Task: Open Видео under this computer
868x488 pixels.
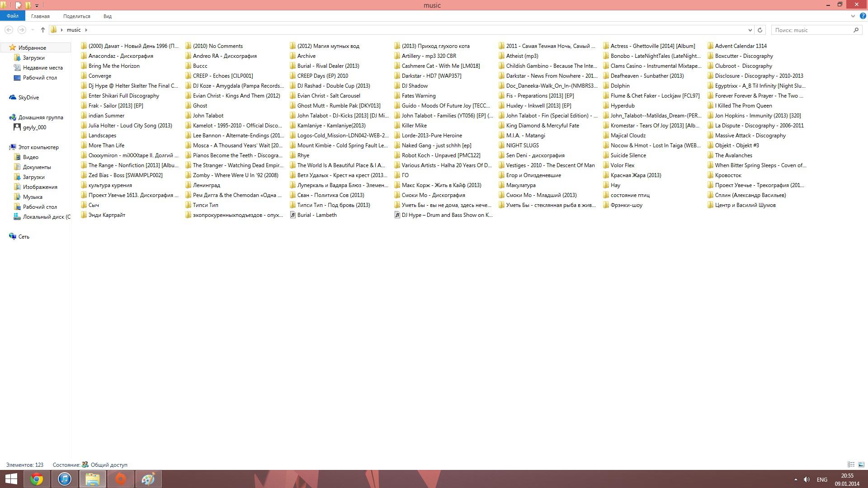Action: point(26,157)
